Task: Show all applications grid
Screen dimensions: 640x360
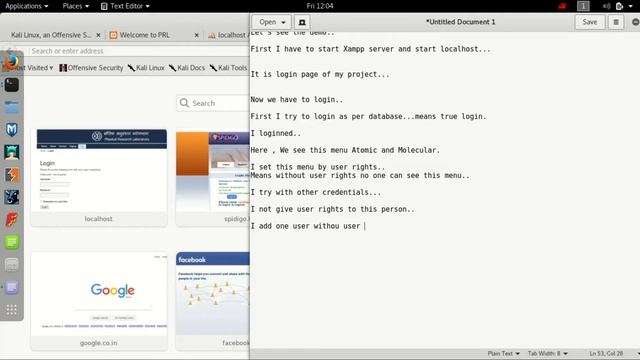Action: tap(11, 310)
